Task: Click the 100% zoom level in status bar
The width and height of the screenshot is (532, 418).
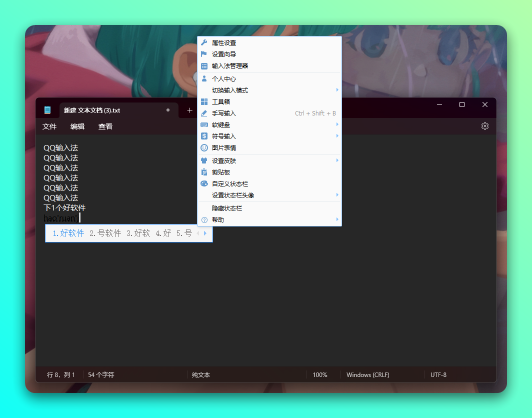Action: pyautogui.click(x=320, y=375)
